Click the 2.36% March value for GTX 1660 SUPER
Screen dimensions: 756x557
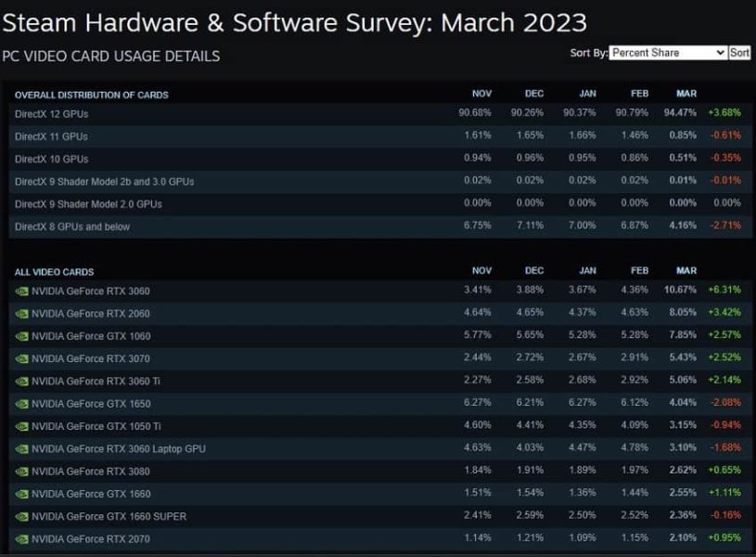(x=683, y=515)
